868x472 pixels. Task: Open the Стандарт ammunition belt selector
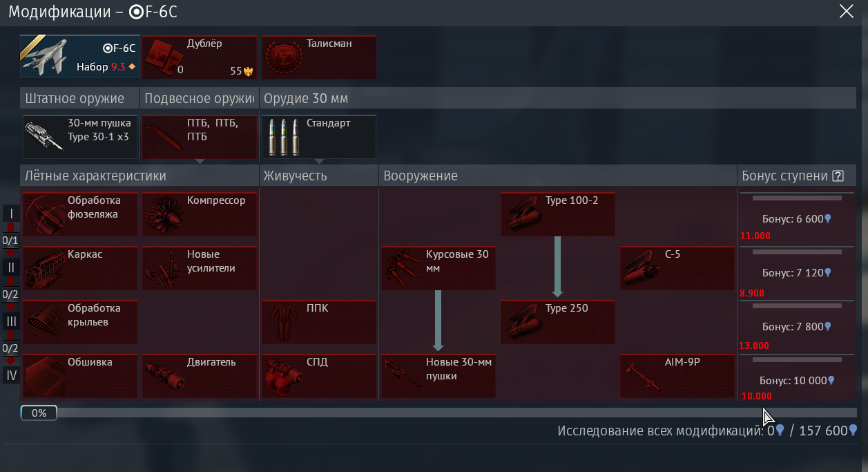coord(318,137)
